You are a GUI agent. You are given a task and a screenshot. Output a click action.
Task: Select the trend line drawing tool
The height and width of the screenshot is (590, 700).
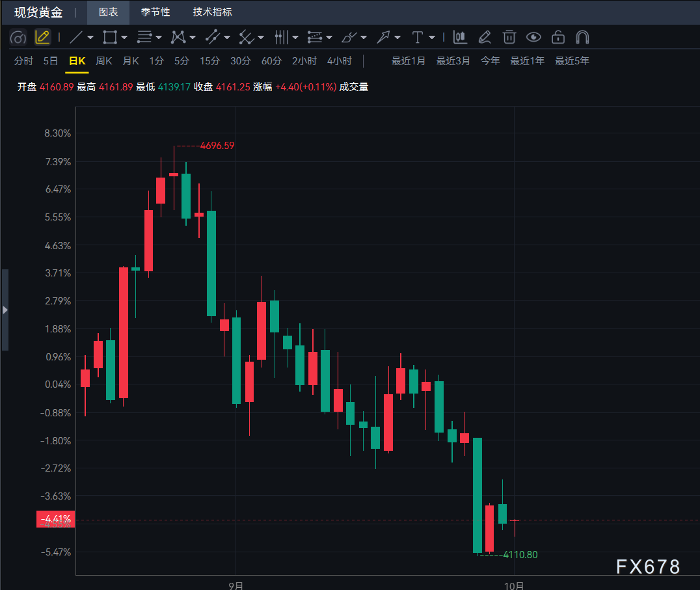click(x=76, y=38)
